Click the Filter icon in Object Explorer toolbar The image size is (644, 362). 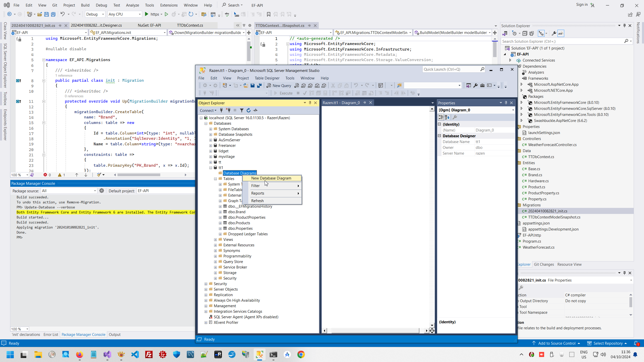(x=242, y=110)
